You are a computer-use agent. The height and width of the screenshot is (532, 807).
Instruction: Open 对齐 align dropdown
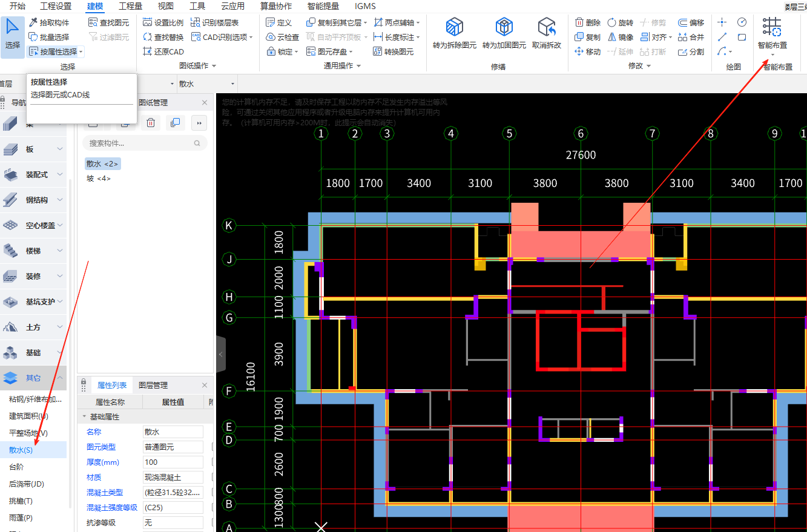click(x=670, y=37)
